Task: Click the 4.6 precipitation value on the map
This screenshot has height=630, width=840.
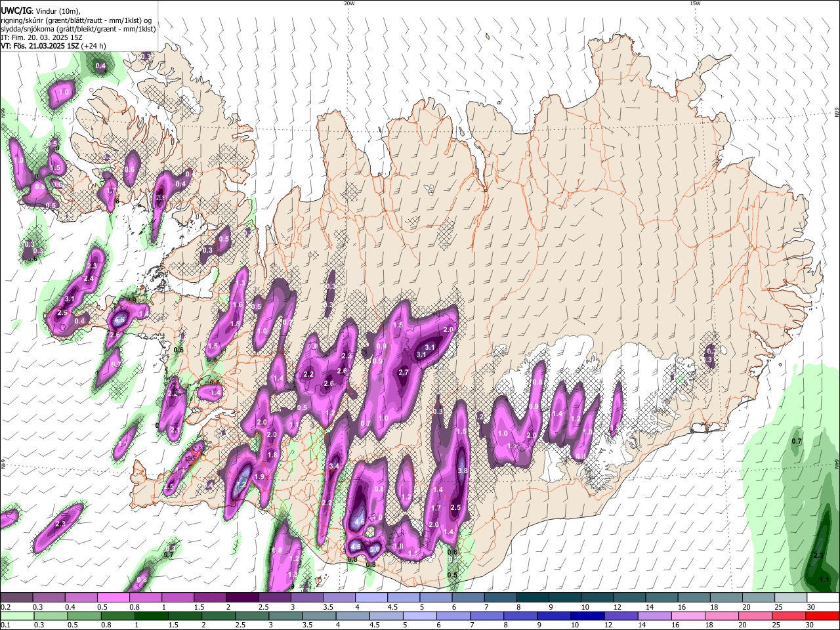Action: click(359, 522)
